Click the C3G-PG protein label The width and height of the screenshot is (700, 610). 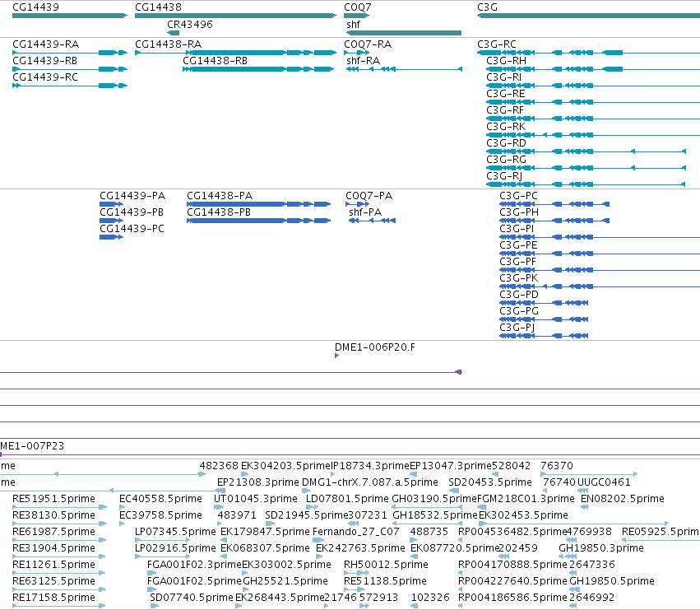click(x=519, y=311)
